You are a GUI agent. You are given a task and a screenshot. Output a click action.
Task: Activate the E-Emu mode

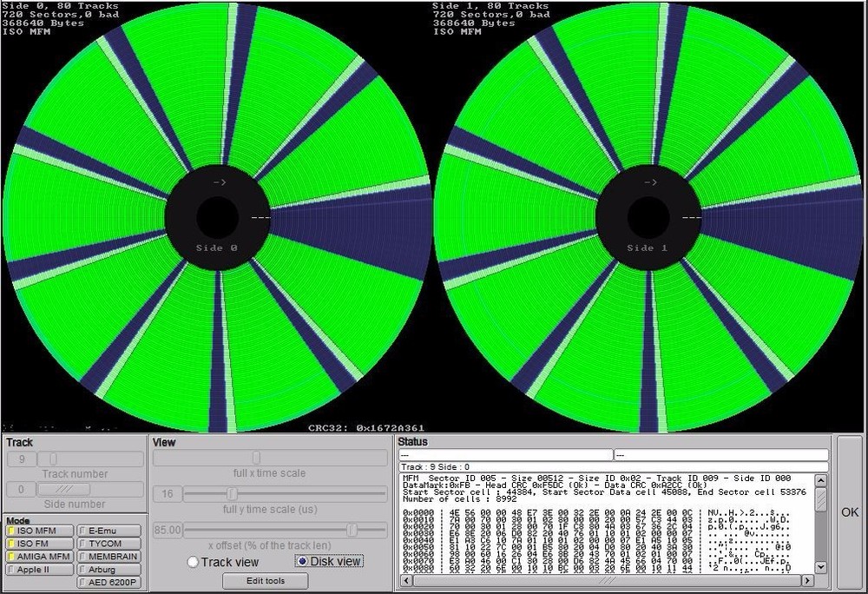click(108, 530)
